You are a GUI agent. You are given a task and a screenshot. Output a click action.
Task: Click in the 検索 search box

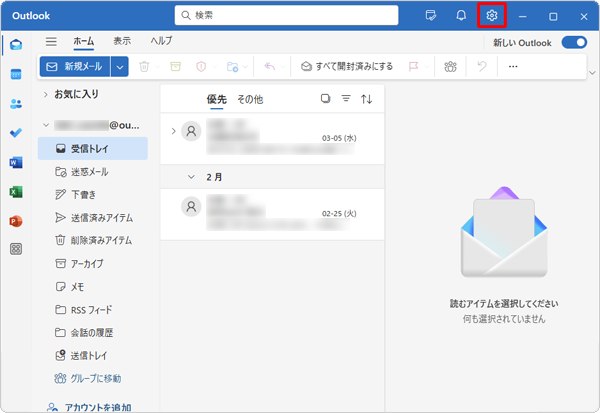pyautogui.click(x=286, y=15)
